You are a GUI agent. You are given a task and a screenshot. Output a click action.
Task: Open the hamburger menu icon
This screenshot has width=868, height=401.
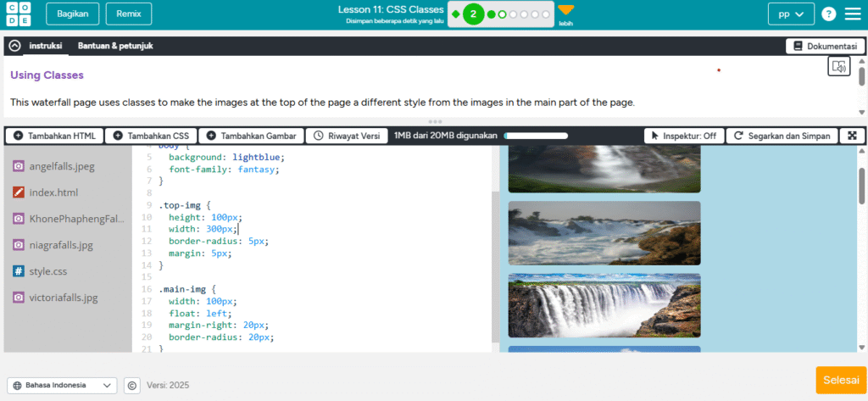pos(852,14)
